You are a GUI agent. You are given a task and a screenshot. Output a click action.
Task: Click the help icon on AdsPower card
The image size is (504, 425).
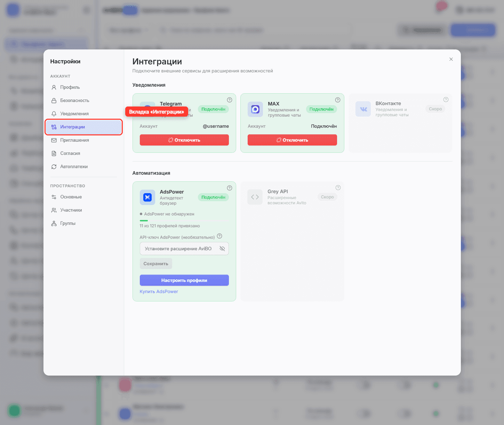click(230, 188)
